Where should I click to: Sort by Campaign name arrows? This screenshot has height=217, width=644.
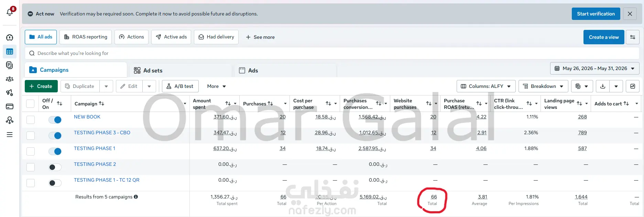(x=101, y=104)
